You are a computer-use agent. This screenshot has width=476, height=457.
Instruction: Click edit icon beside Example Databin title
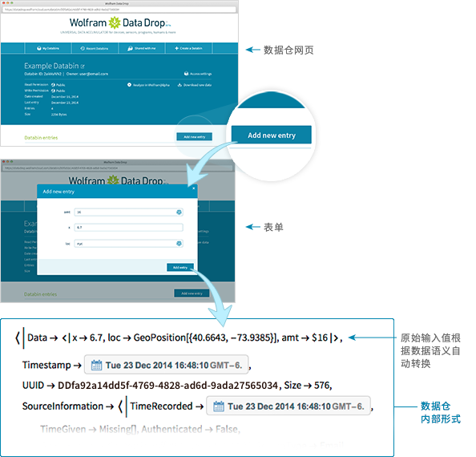83,67
